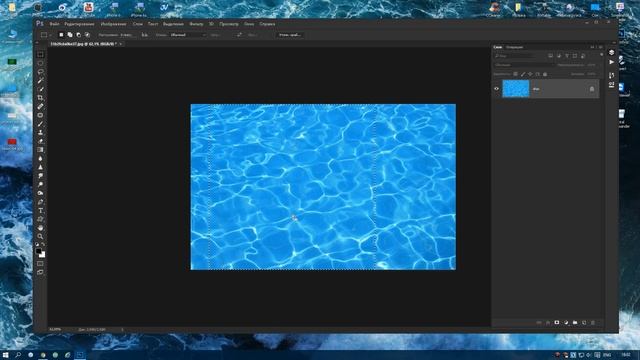Select the Gradient tool

tap(40, 150)
